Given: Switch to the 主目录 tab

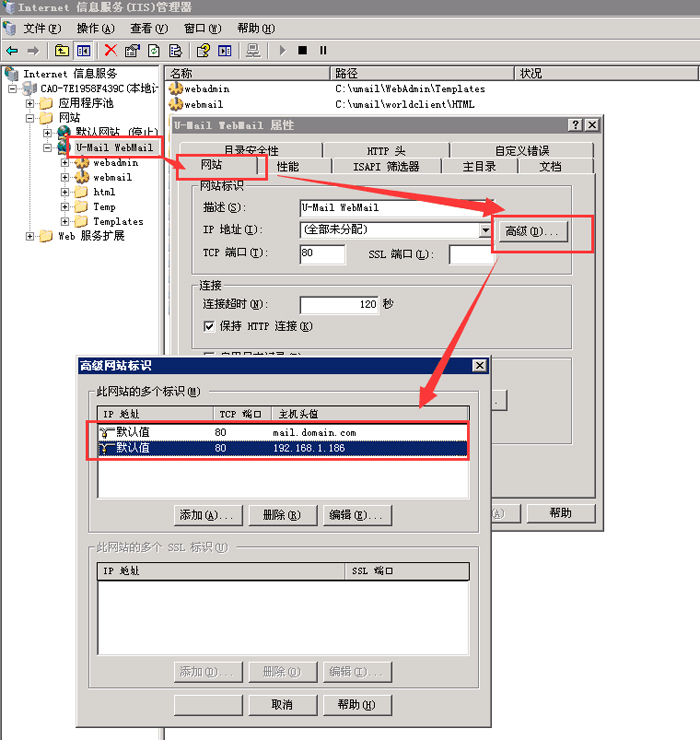Looking at the screenshot, I should tap(479, 167).
